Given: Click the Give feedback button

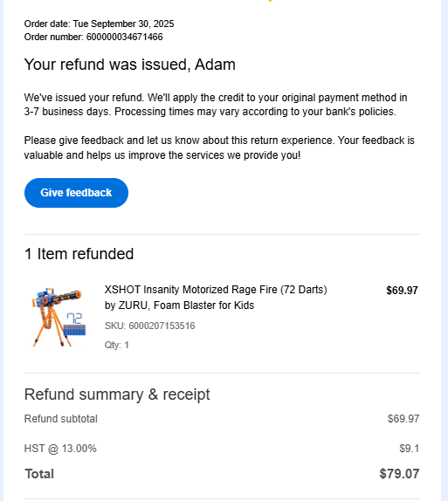Looking at the screenshot, I should (76, 193).
